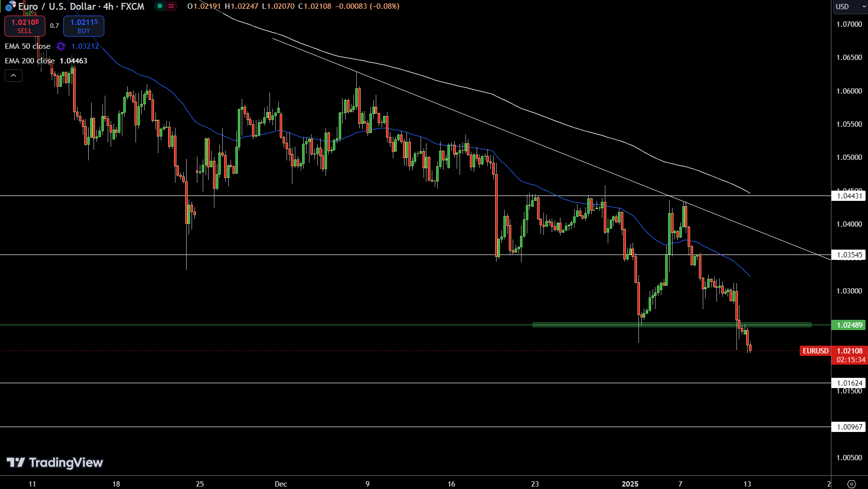Click the BUY 1.02115 button
868x489 pixels.
[84, 26]
